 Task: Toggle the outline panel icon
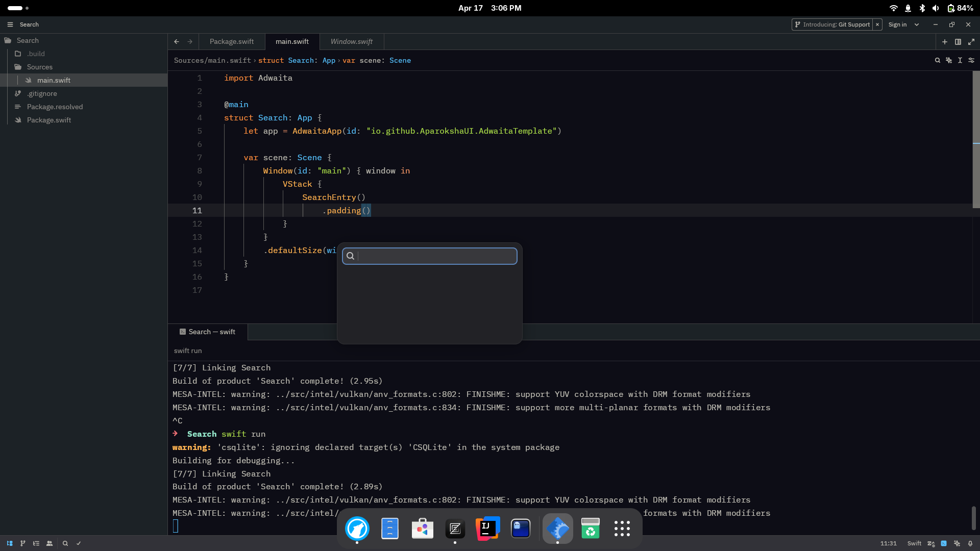tap(36, 543)
